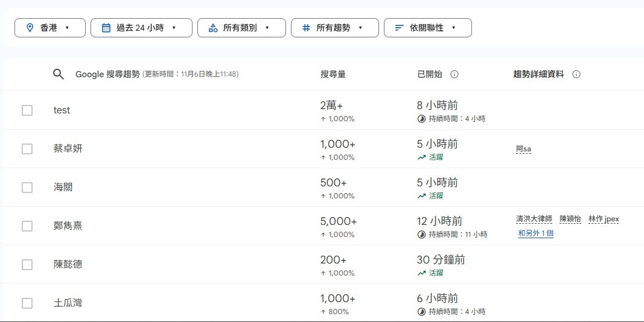
Task: Click the calendar icon in time filter
Action: [106, 28]
